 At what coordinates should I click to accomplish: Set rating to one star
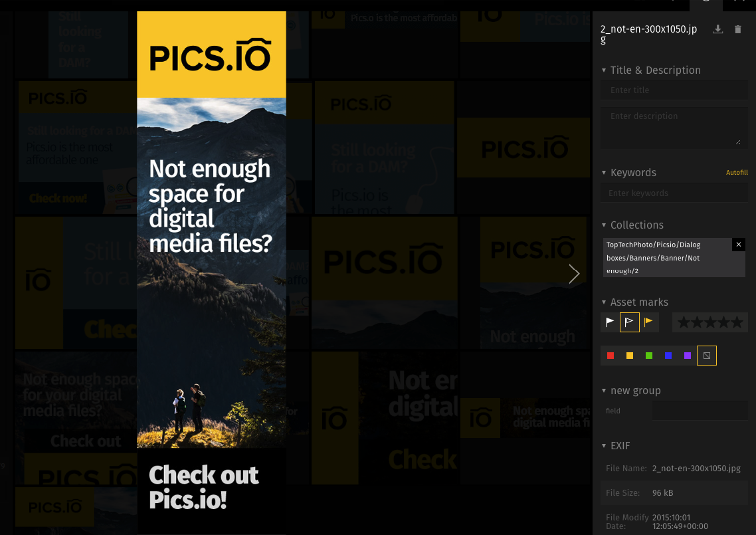684,322
